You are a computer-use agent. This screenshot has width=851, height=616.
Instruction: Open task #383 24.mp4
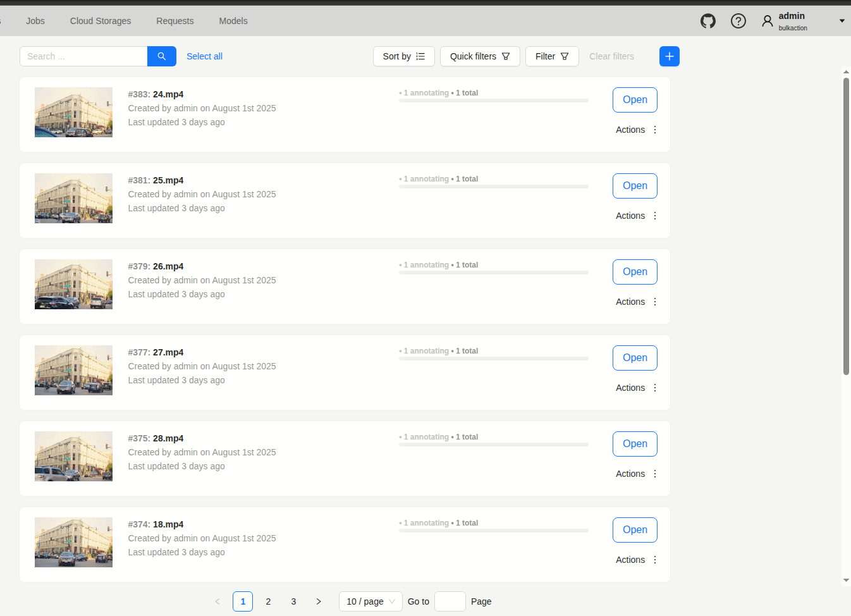pos(635,100)
